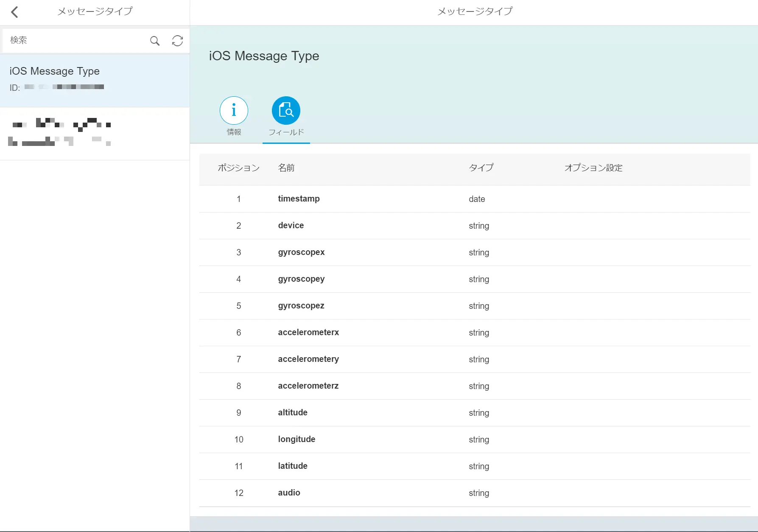This screenshot has height=532, width=758.
Task: Select the blurred second message type item
Action: [95, 134]
